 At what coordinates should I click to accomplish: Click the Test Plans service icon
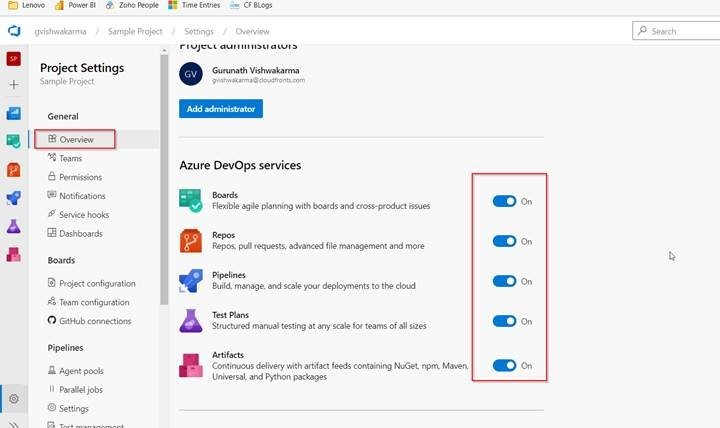191,321
